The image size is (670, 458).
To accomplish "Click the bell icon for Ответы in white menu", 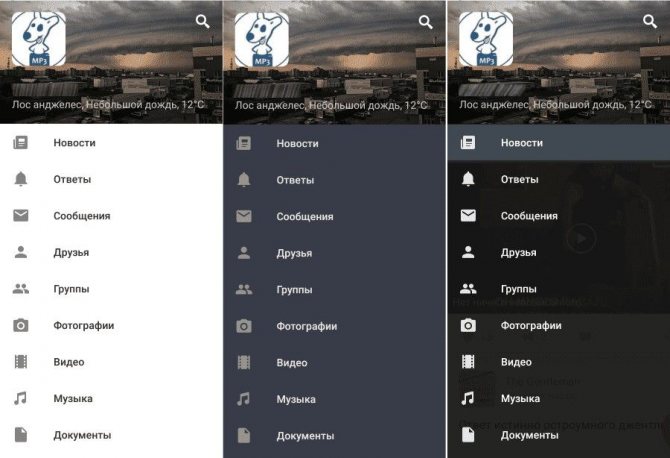I will pyautogui.click(x=21, y=179).
